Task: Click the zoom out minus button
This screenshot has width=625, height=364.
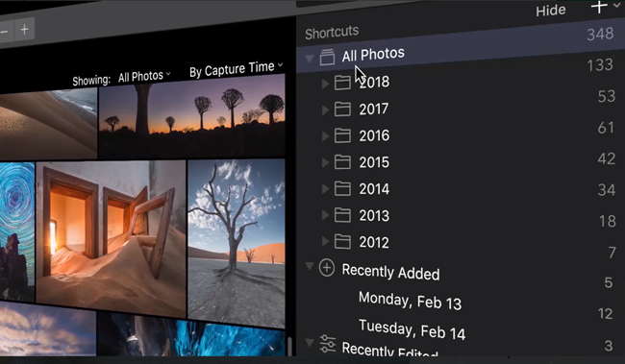Action: (5, 31)
